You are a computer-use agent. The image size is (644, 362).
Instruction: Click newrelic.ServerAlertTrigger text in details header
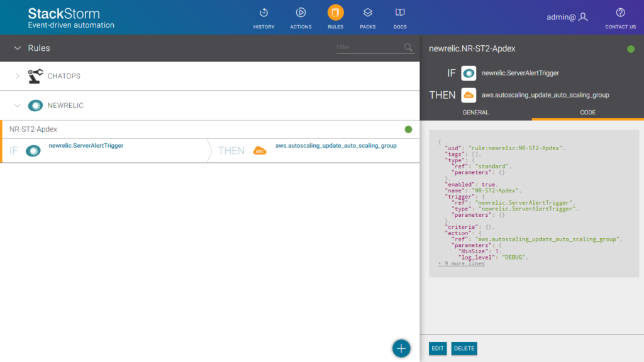pyautogui.click(x=520, y=73)
